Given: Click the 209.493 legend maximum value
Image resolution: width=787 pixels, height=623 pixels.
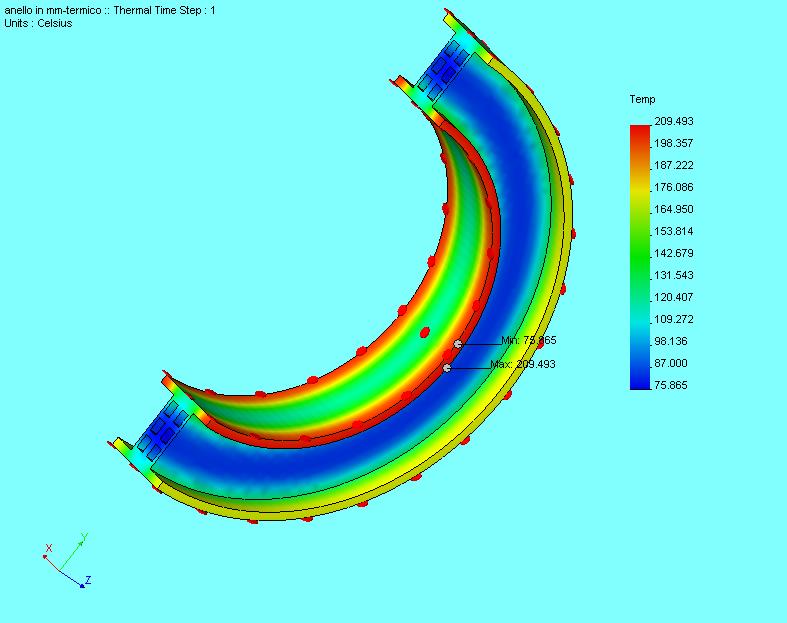Looking at the screenshot, I should pyautogui.click(x=673, y=122).
